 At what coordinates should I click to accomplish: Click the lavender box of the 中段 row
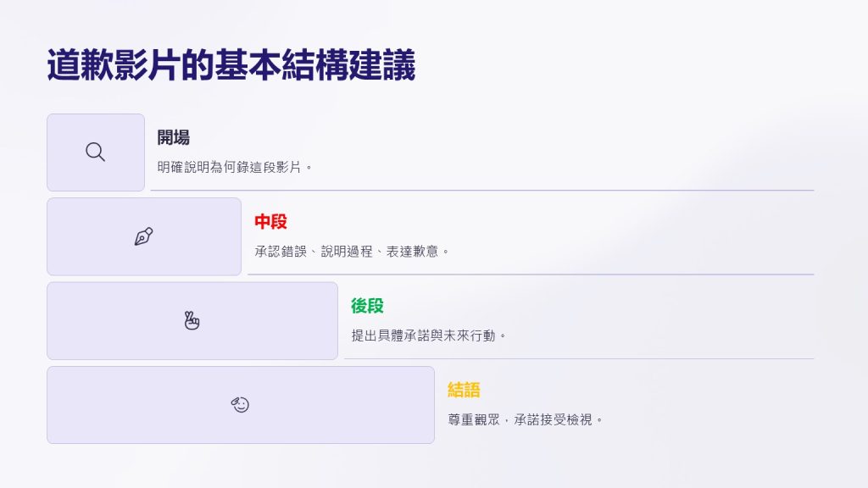144,237
